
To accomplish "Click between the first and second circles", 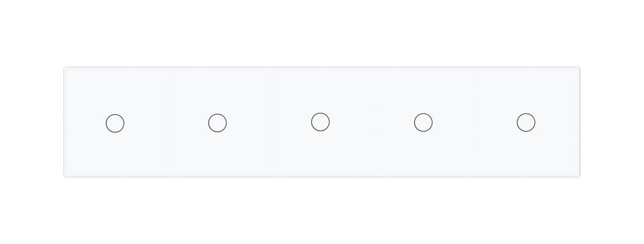I will coord(166,123).
